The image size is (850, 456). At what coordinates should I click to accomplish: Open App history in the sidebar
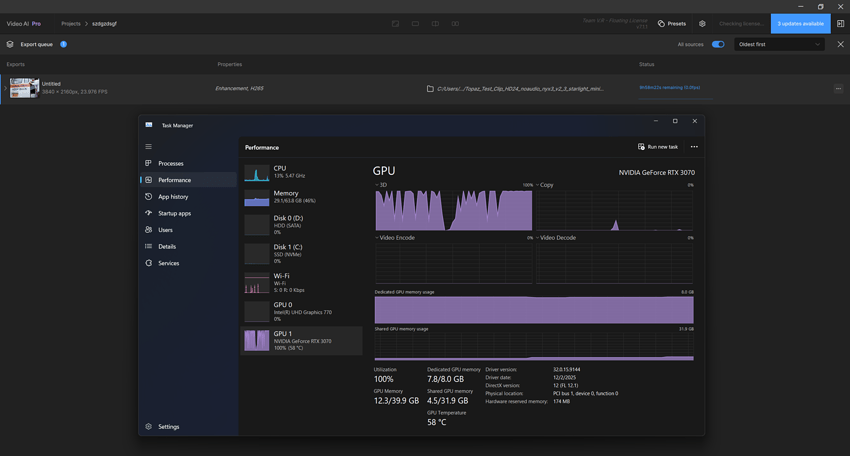click(x=172, y=197)
